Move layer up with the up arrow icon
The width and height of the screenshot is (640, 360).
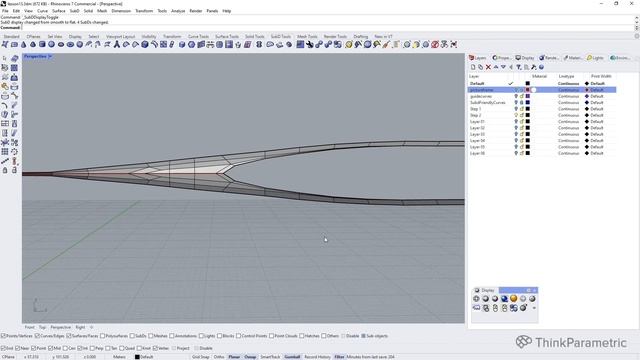pyautogui.click(x=496, y=67)
